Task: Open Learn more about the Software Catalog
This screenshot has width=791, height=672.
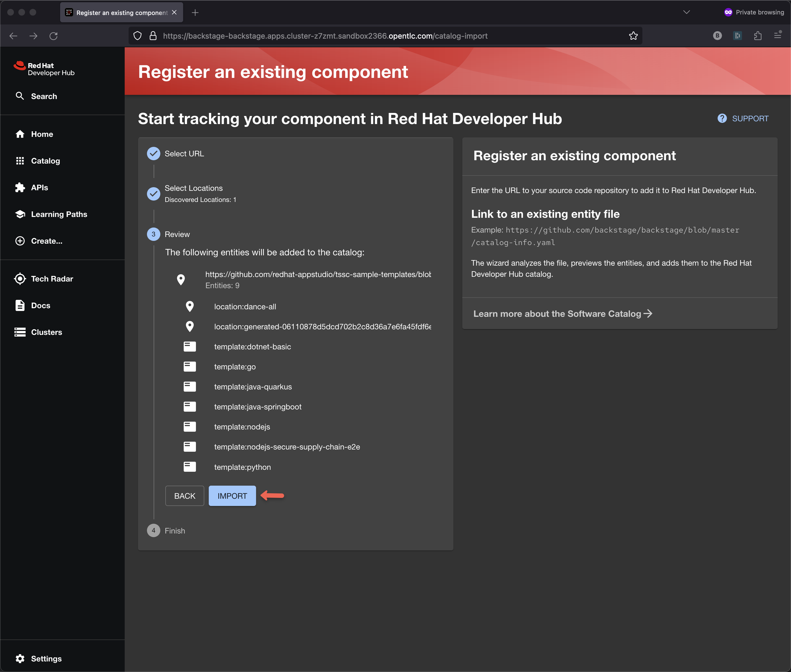Action: (x=563, y=313)
